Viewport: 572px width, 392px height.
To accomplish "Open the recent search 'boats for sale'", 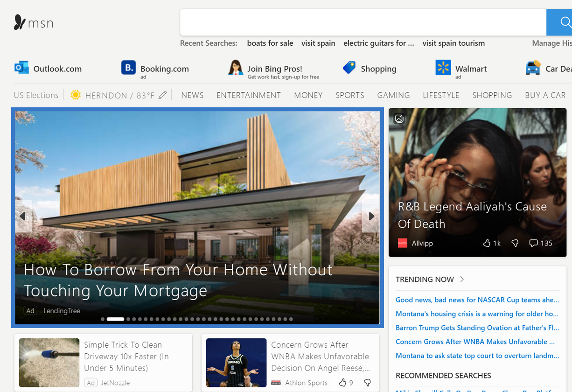I will click(270, 43).
